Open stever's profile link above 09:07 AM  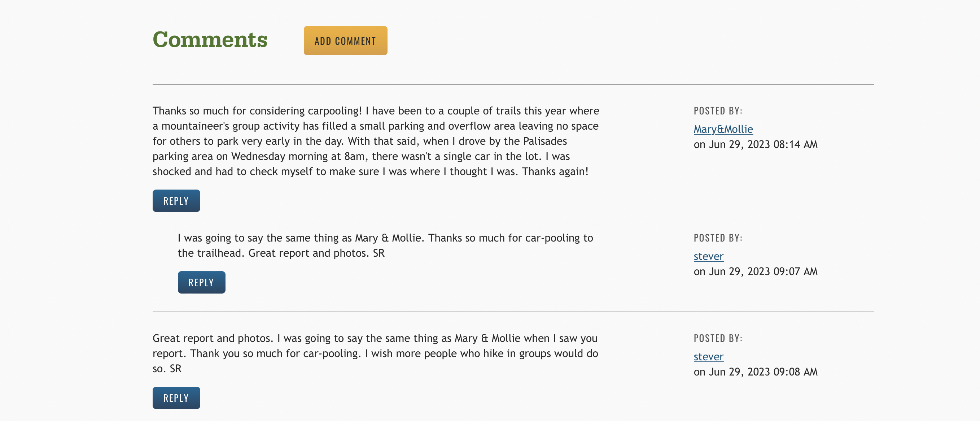708,257
